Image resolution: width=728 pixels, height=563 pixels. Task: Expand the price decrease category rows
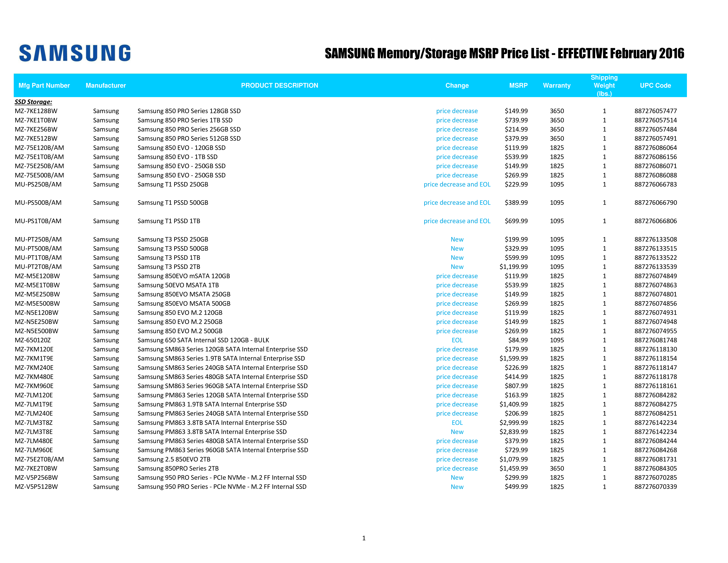(x=457, y=111)
